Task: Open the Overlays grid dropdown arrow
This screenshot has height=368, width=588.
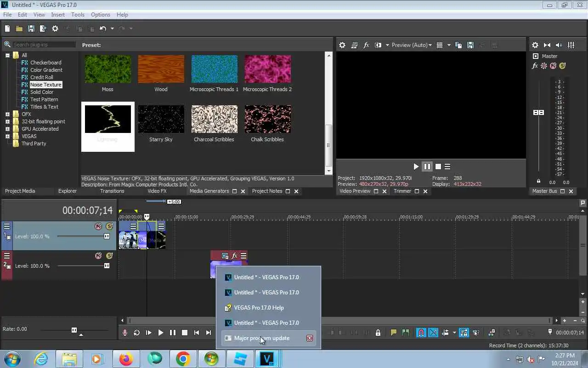Action: 449,45
